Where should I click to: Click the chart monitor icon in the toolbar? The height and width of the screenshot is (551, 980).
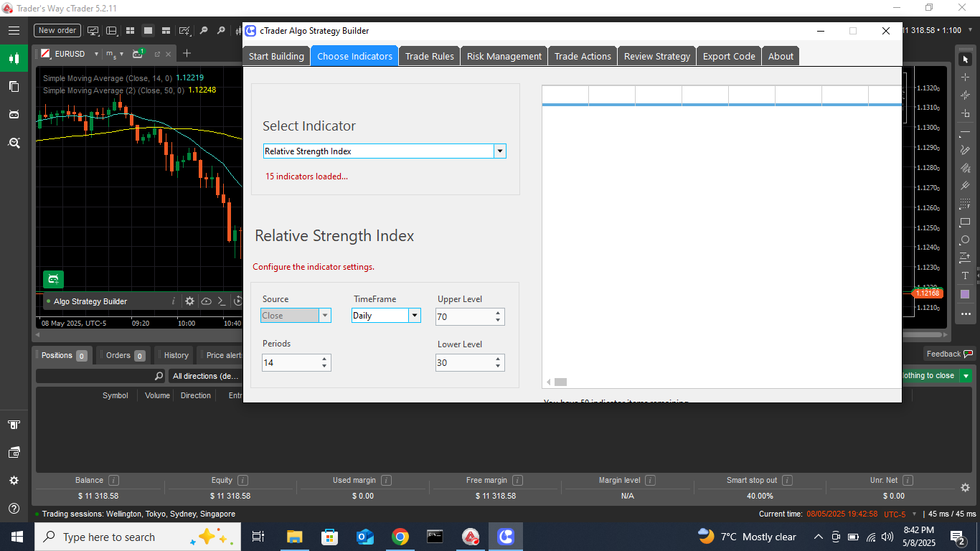click(x=93, y=31)
